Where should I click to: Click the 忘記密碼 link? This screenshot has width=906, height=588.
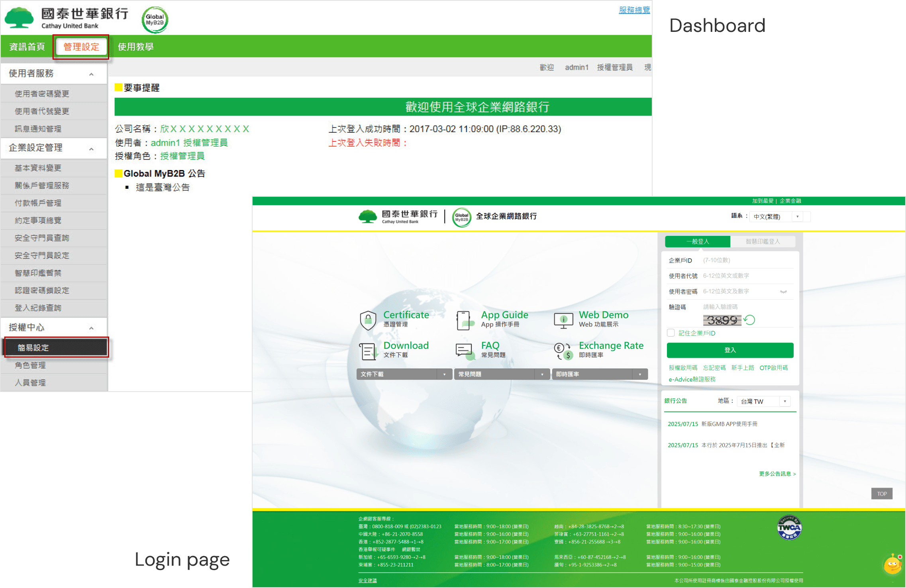pos(714,368)
